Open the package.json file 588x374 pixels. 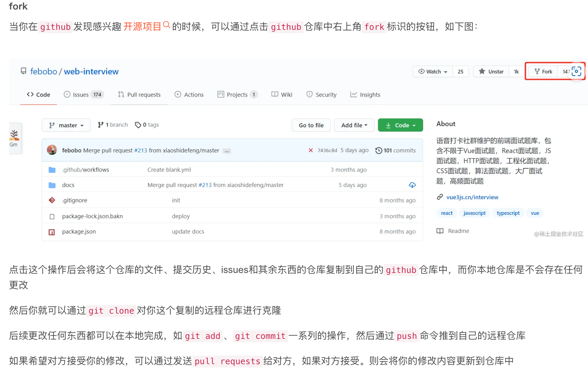point(79,231)
